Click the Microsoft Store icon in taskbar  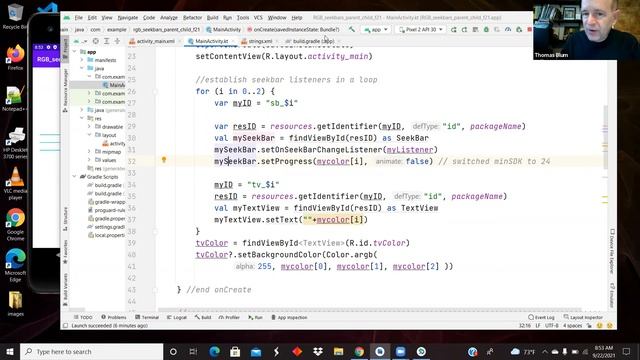[x=235, y=351]
